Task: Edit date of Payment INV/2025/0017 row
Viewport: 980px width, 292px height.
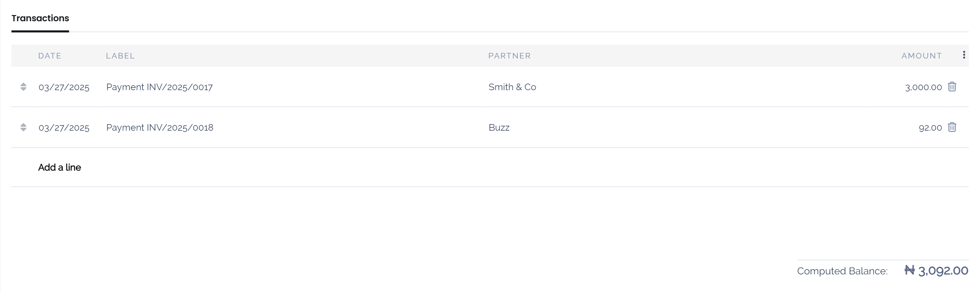Action: click(64, 87)
